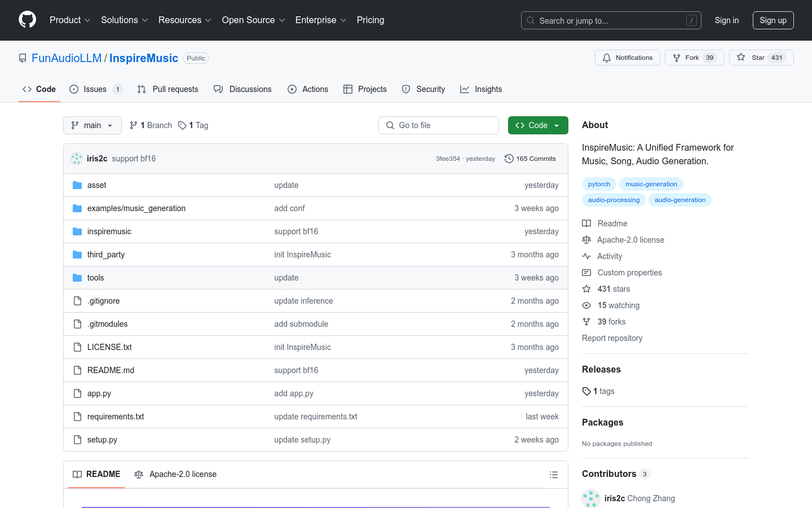Click the Notifications bell button
The image size is (812, 508).
coord(627,58)
